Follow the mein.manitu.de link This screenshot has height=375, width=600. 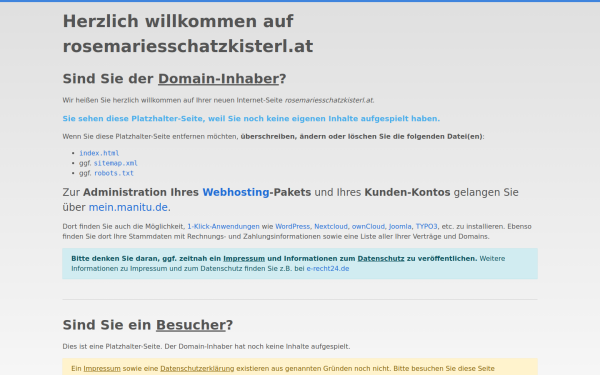click(128, 207)
